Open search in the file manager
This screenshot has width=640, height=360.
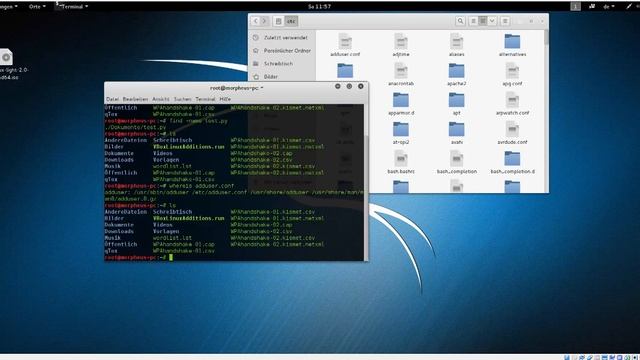(x=460, y=21)
